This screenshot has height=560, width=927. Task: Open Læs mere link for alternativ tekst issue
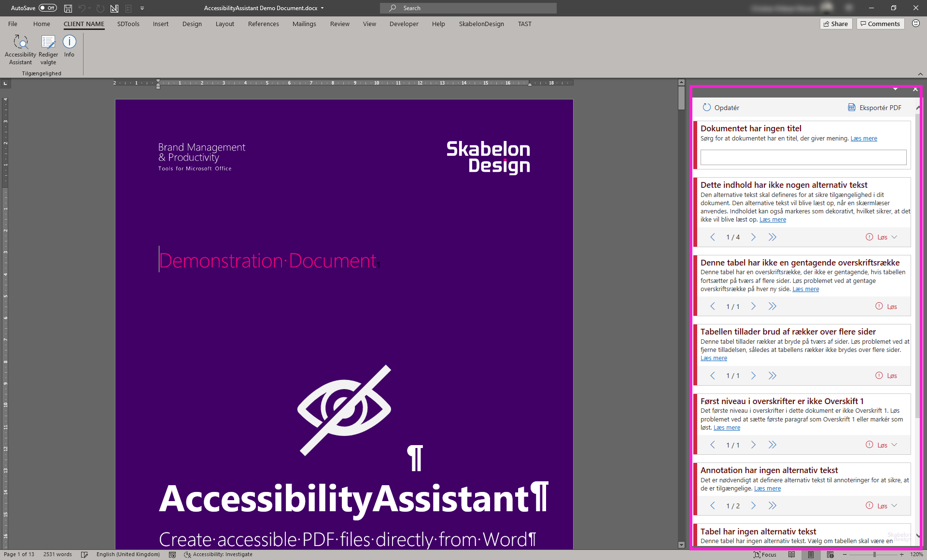coord(772,220)
